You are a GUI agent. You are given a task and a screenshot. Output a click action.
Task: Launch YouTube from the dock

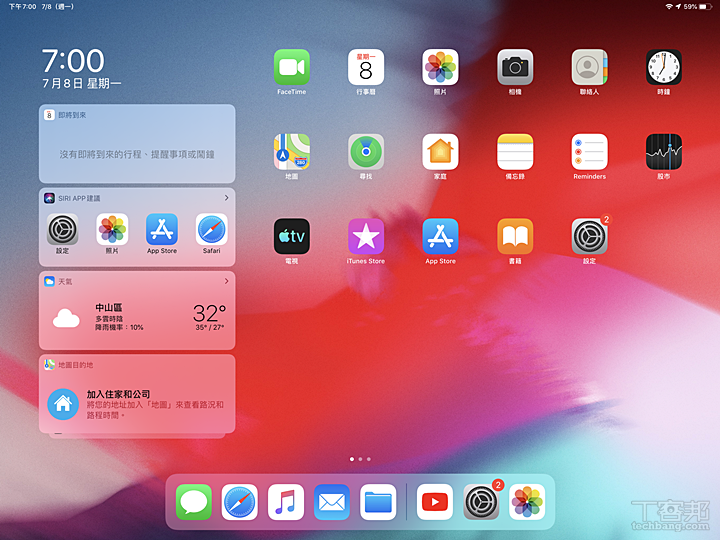coord(435,502)
